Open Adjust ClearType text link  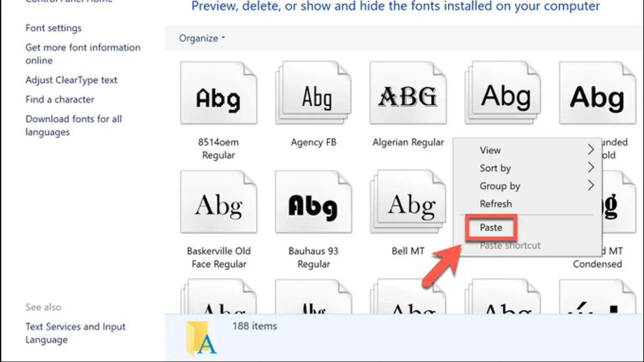pos(71,80)
